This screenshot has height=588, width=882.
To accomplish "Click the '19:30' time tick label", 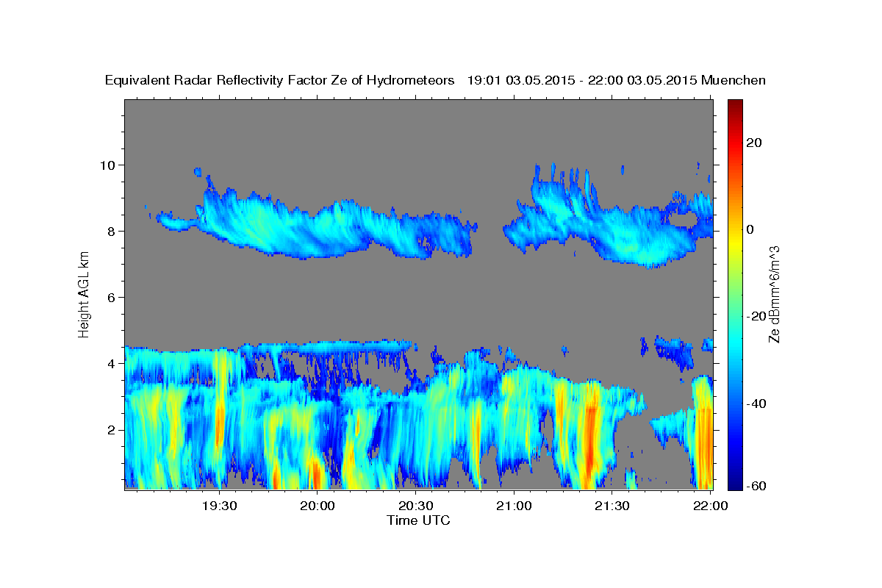I will click(219, 506).
